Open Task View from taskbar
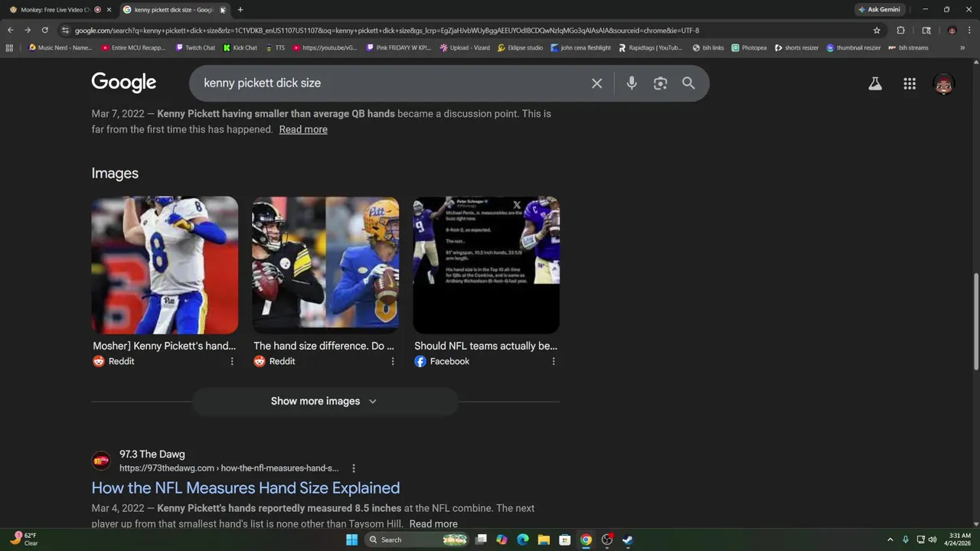This screenshot has height=551, width=980. coord(481,540)
